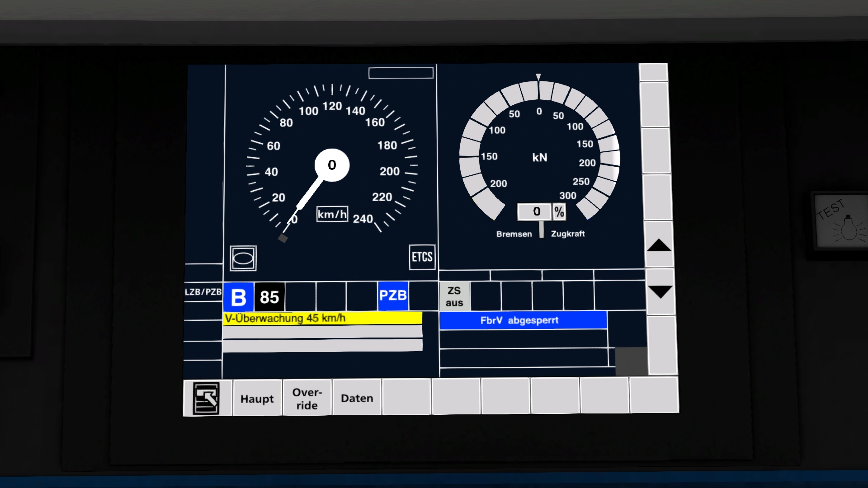Screen dimensions: 868x488
Task: Click the empty box above speedometer
Action: 401,73
